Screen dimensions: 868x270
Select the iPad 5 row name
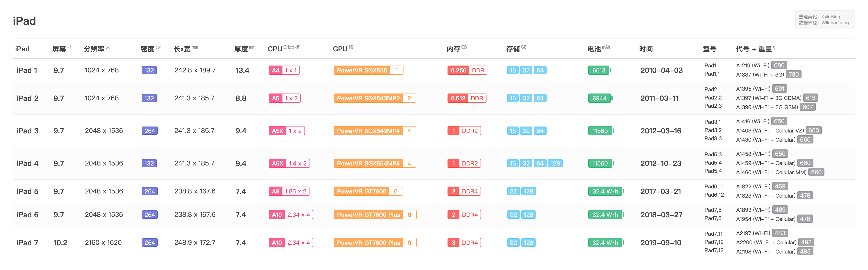[x=27, y=192]
